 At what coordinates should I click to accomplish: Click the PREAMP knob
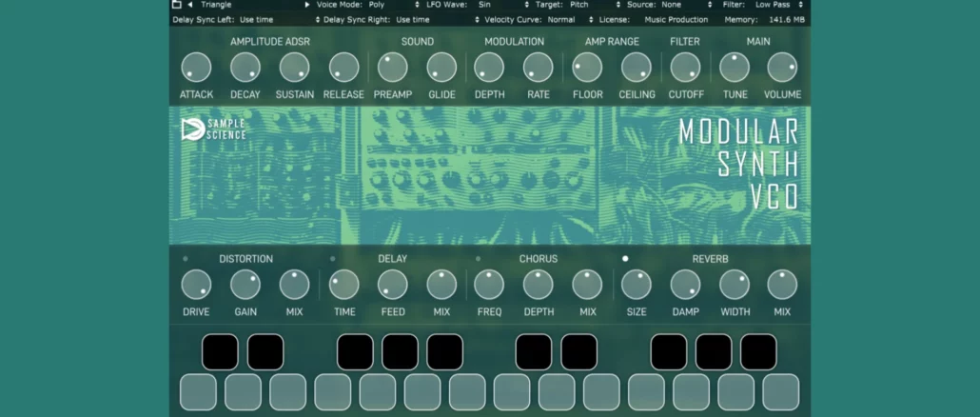[x=393, y=68]
